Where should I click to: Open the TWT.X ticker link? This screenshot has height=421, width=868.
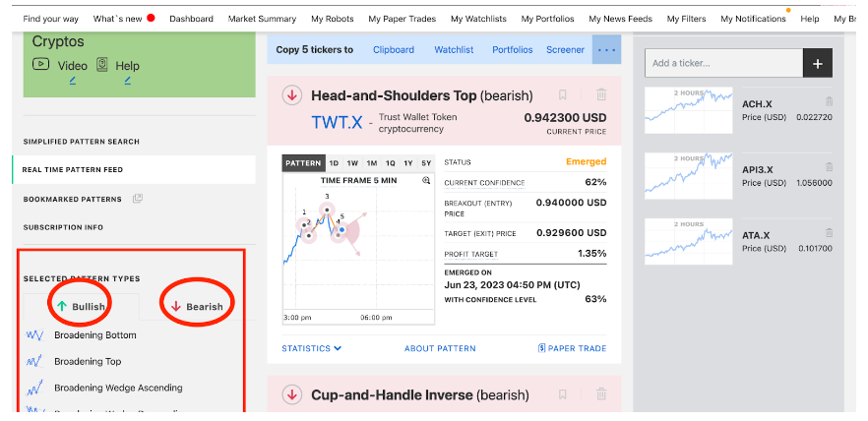click(x=337, y=122)
